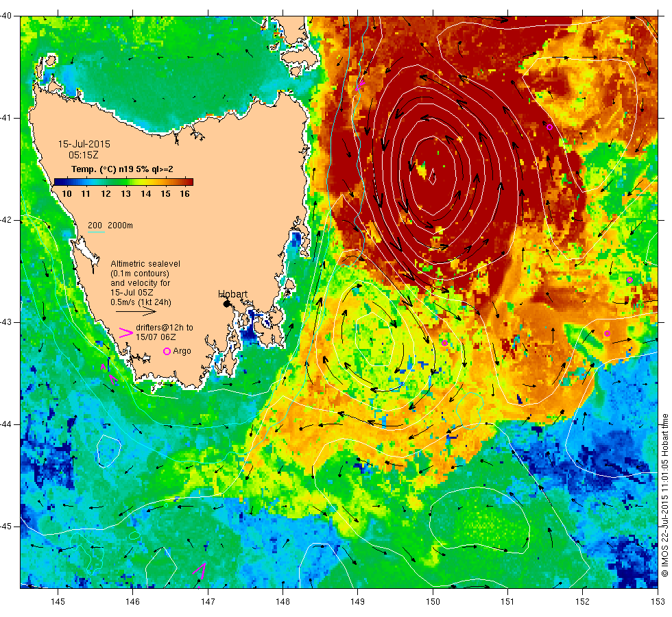Click the 145 longitude axis label
This screenshot has height=617, width=672.
pos(58,602)
